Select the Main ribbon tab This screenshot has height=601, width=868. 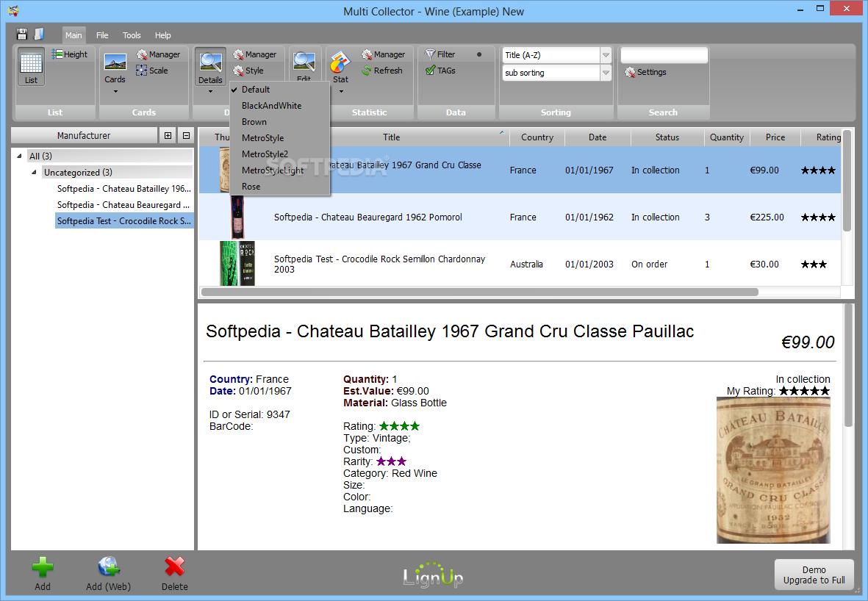point(73,35)
